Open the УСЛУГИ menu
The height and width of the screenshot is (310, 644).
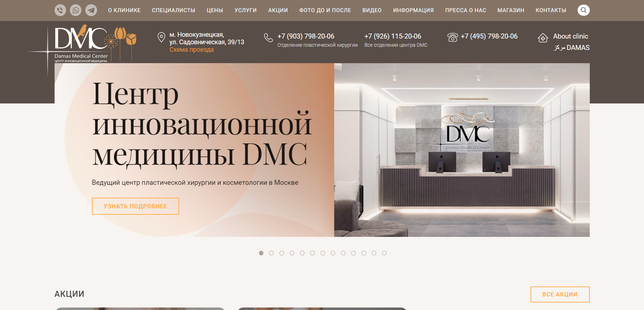(245, 10)
